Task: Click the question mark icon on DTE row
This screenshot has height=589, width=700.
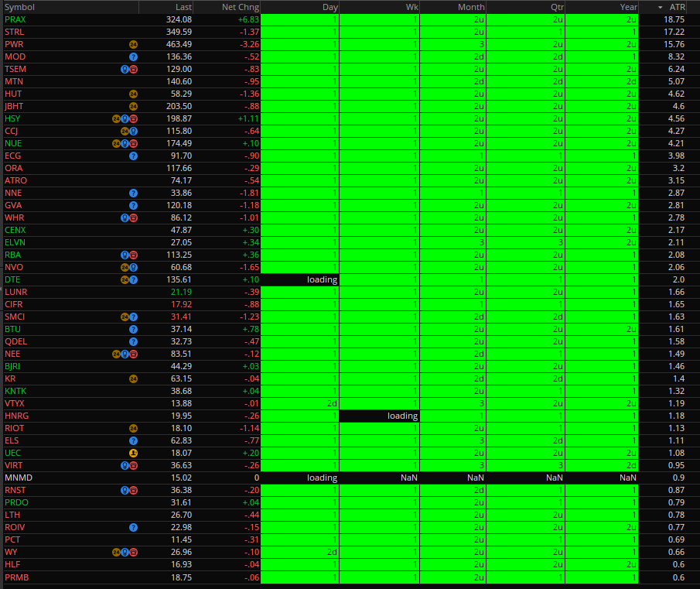Action: click(133, 280)
